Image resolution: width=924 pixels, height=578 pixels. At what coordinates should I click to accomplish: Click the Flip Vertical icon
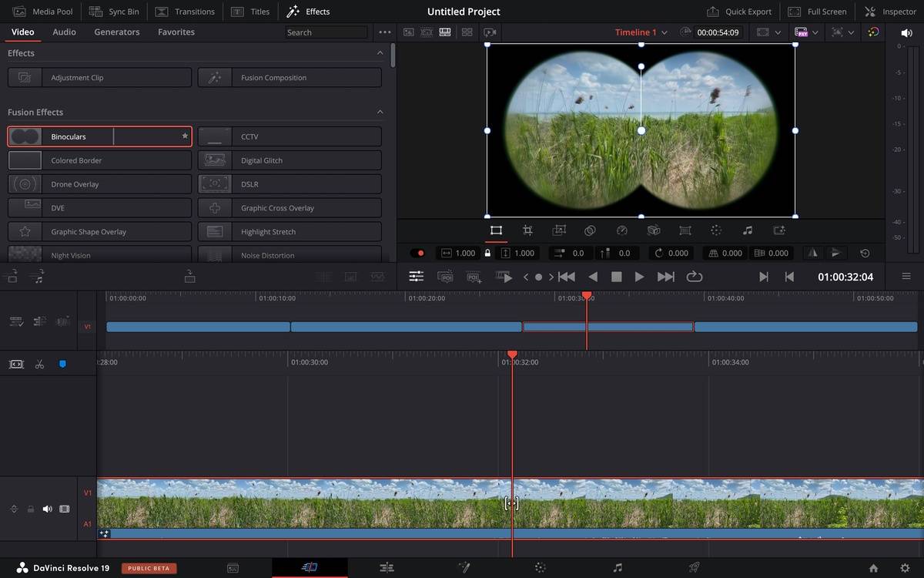tap(835, 253)
